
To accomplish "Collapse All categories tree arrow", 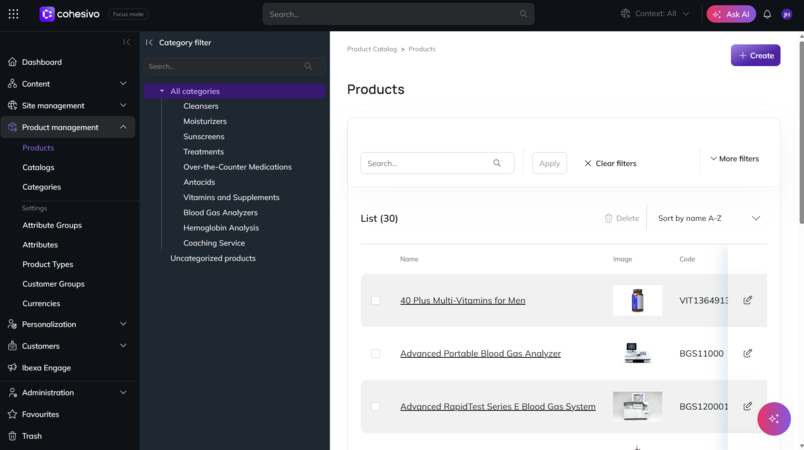I will [x=162, y=91].
